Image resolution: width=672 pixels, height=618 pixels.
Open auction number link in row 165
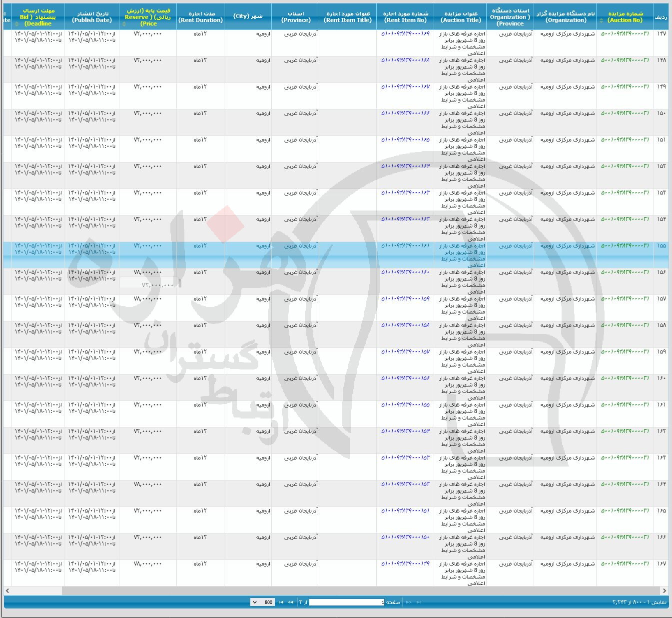click(625, 510)
